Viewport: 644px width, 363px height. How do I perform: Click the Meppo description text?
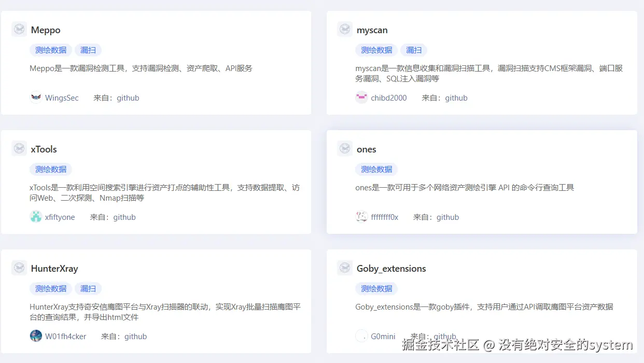pyautogui.click(x=141, y=68)
